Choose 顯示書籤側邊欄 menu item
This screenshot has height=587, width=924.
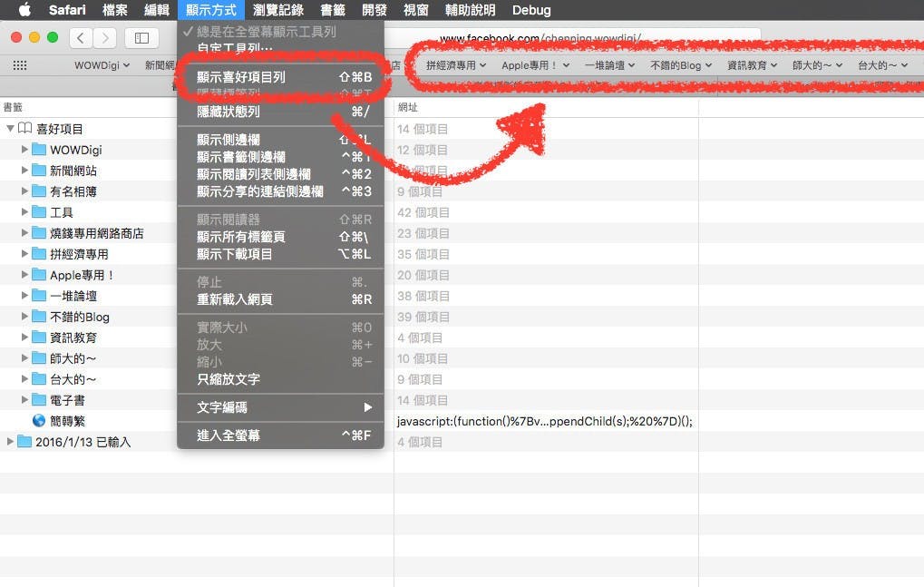pos(280,157)
